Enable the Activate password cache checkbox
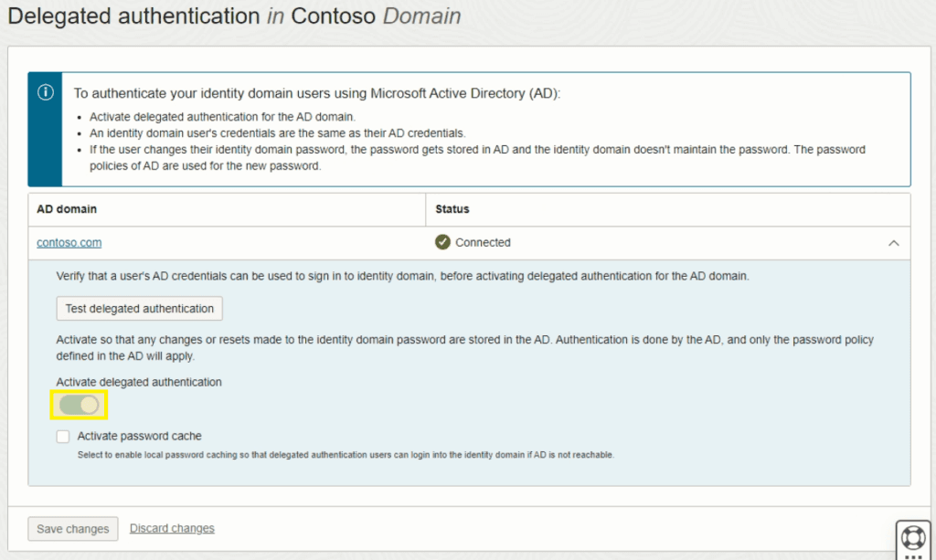936x560 pixels. (x=62, y=436)
